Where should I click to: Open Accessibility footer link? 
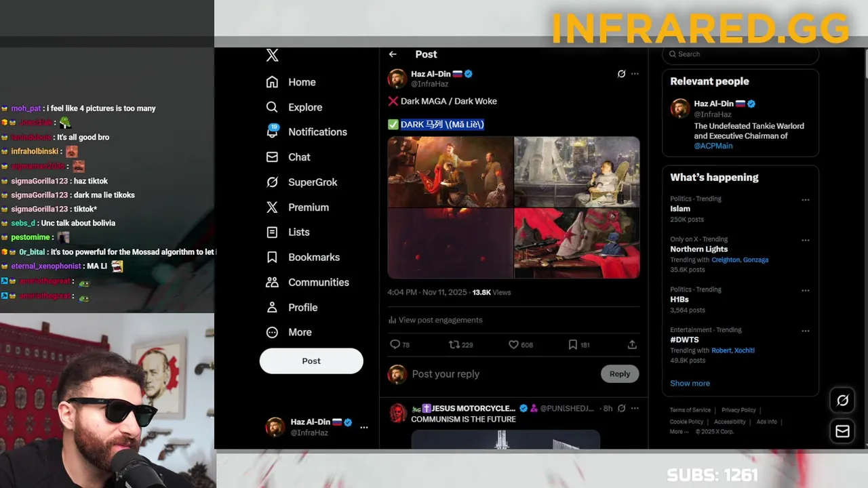point(730,422)
